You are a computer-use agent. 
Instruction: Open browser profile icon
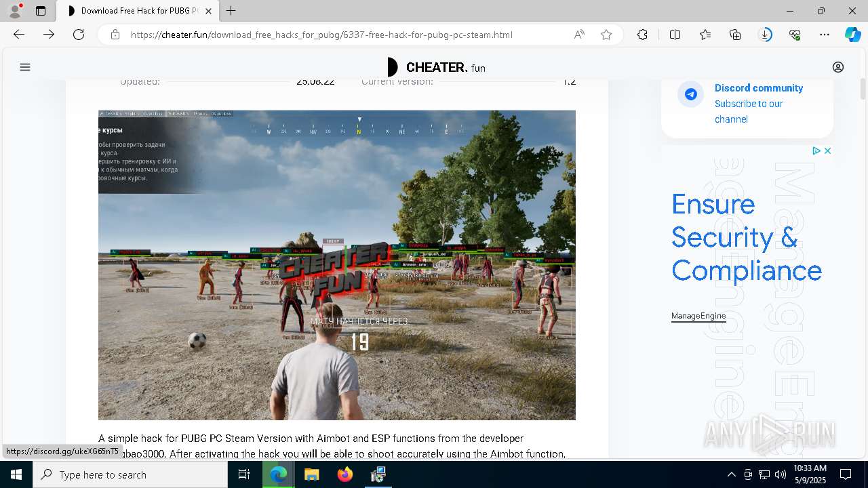coord(15,11)
